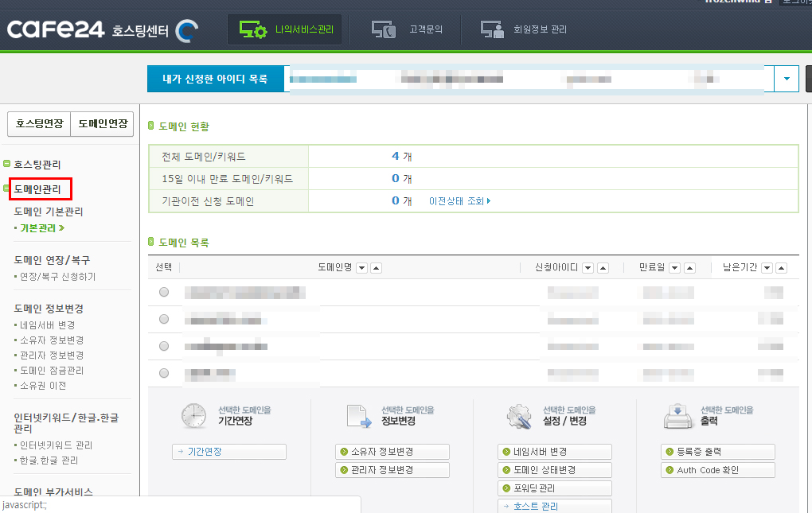Sort 만료일 column descending

click(675, 268)
